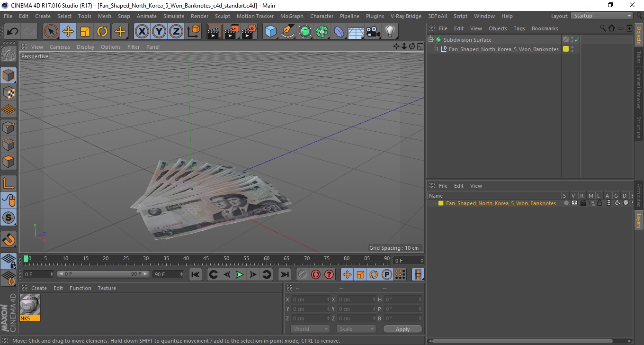The height and width of the screenshot is (345, 644).
Task: Add a Cube primitive object
Action: click(x=271, y=32)
